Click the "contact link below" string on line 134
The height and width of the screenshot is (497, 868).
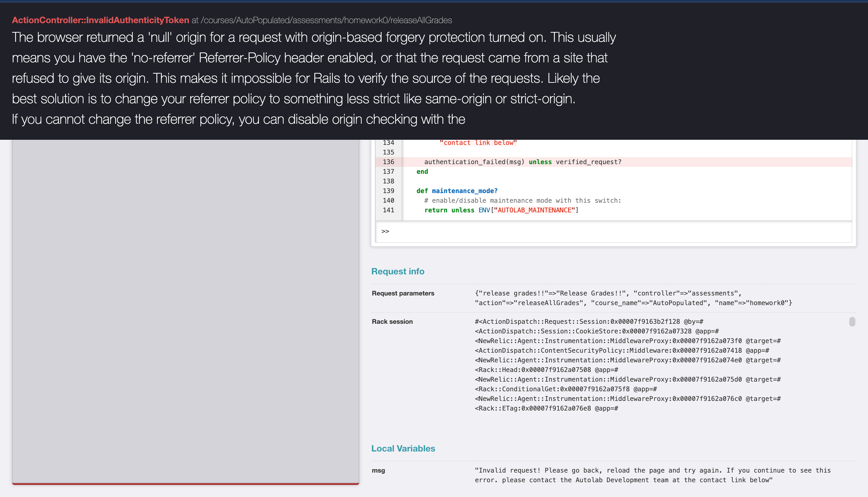[x=478, y=143]
